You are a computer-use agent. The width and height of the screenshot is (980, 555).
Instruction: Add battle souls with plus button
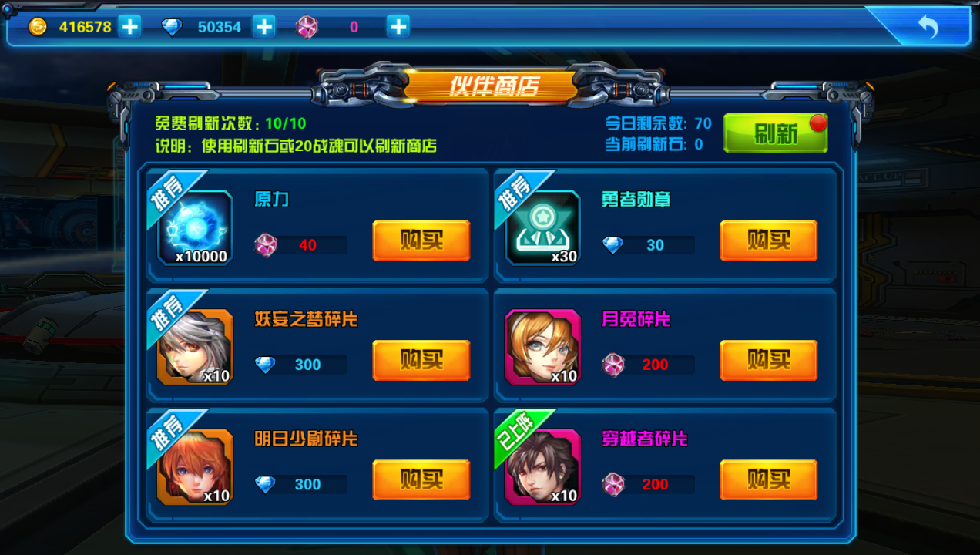[398, 26]
